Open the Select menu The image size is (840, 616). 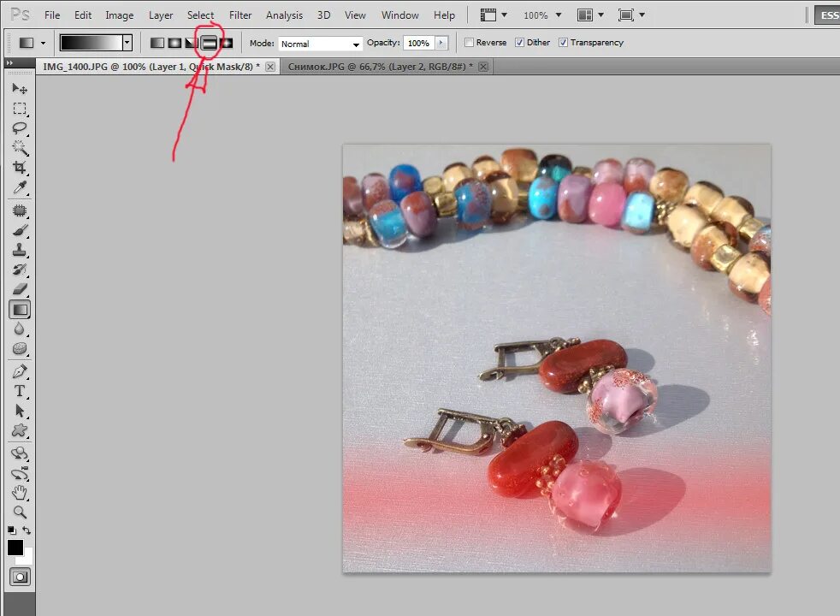pos(200,15)
